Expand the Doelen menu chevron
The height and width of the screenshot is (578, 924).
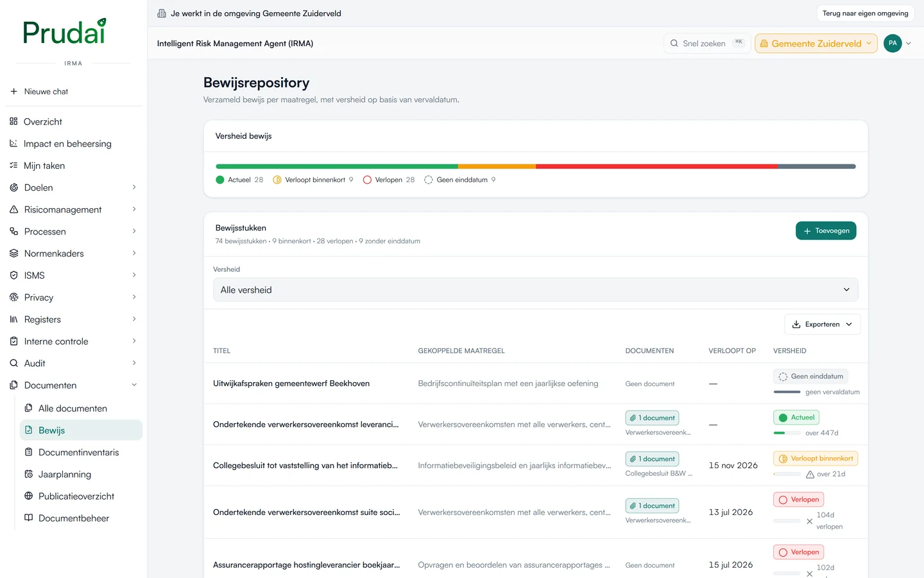(x=134, y=188)
